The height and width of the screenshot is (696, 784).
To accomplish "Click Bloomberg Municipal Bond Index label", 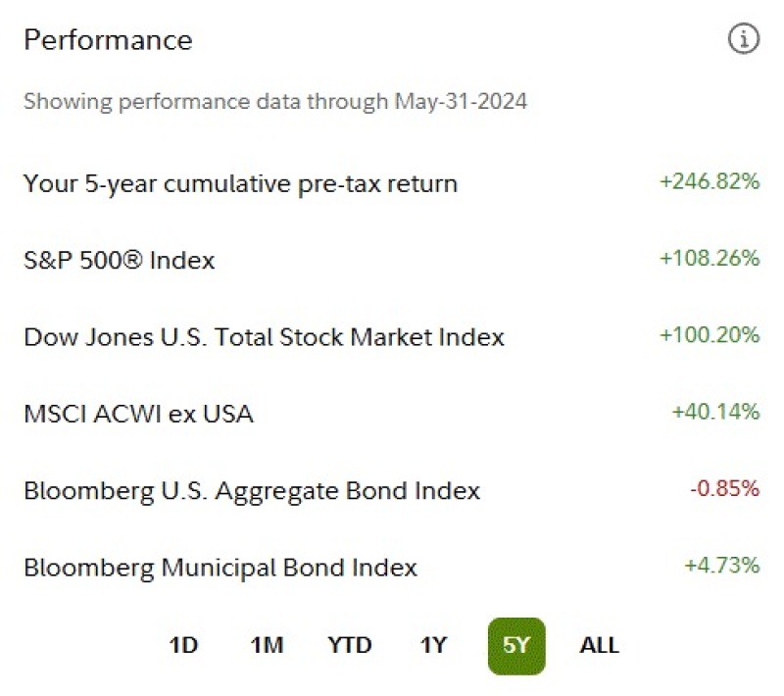I will point(220,569).
